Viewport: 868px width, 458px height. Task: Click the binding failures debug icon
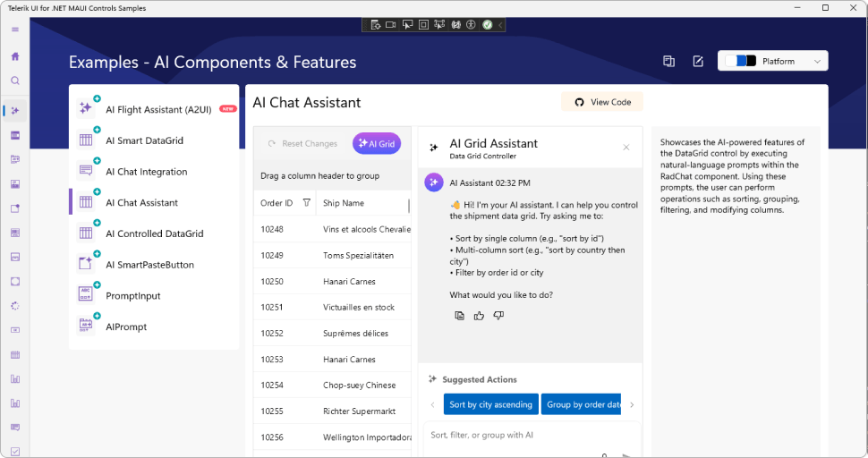click(455, 25)
